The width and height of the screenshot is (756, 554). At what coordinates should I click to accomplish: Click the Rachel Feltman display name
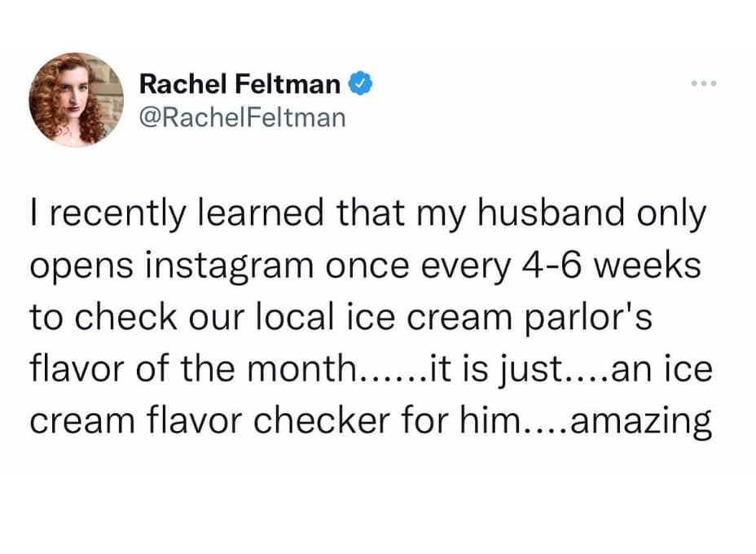240,83
